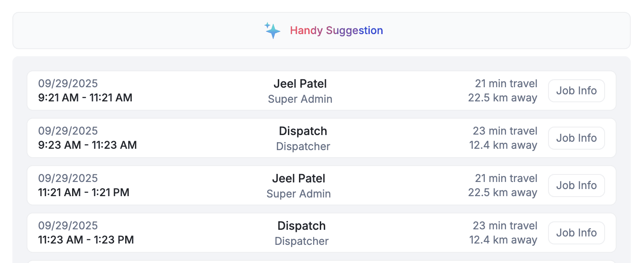Viewport: 644px width, 263px height.
Task: Click Job Info for Jeel Patel's 11:21 AM slot
Action: click(x=576, y=185)
